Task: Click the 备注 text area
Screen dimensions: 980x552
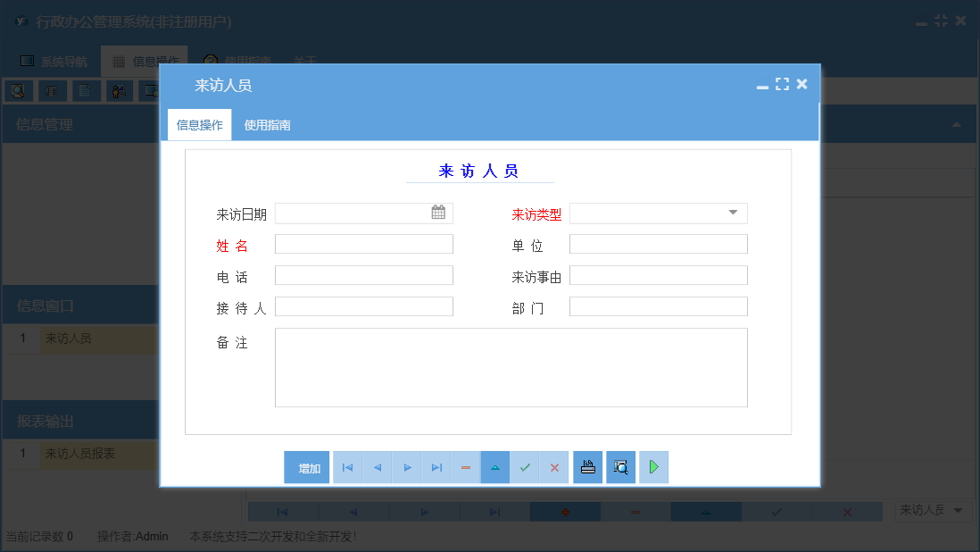Action: (511, 366)
